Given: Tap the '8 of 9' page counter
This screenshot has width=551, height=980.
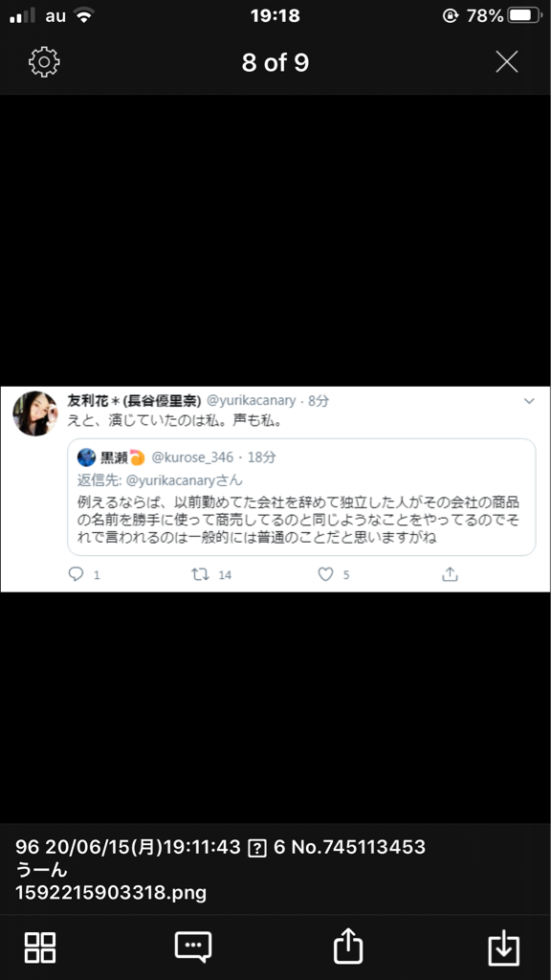Looking at the screenshot, I should coord(275,62).
